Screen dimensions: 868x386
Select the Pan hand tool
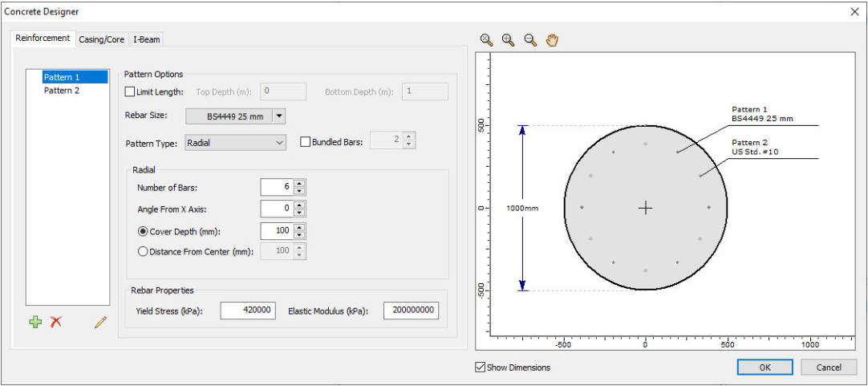(x=553, y=39)
